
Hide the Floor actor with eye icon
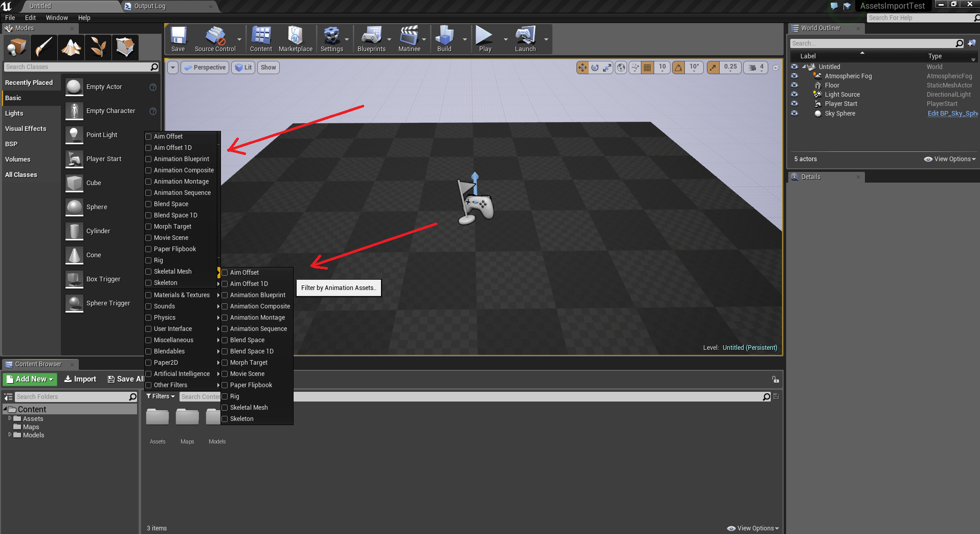click(x=794, y=85)
